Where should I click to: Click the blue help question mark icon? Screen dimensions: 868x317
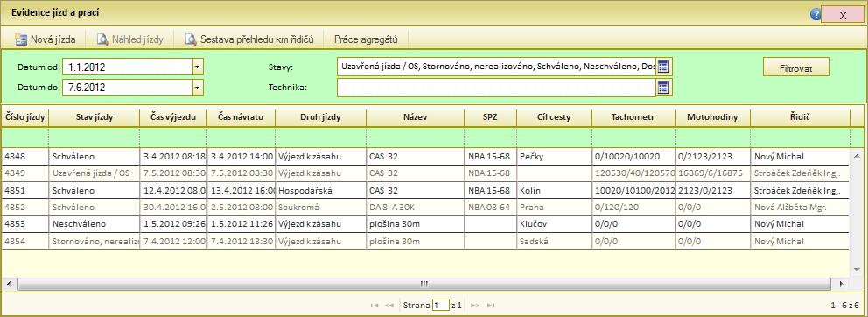point(815,15)
